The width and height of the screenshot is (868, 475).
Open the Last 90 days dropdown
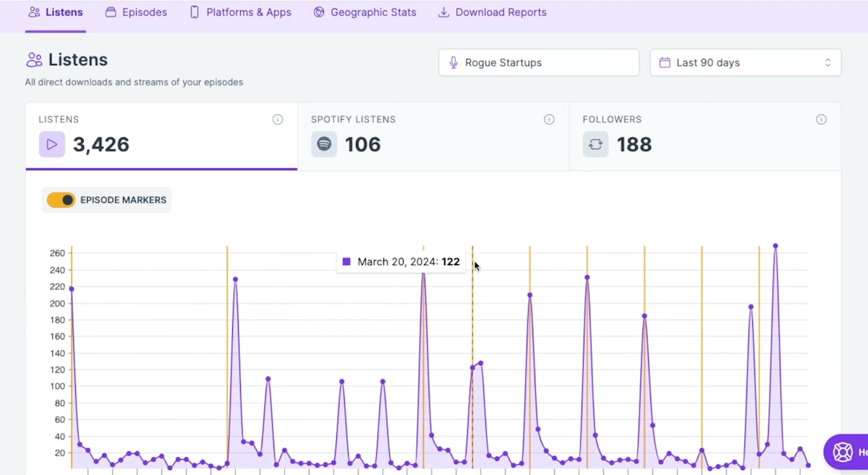click(x=745, y=62)
